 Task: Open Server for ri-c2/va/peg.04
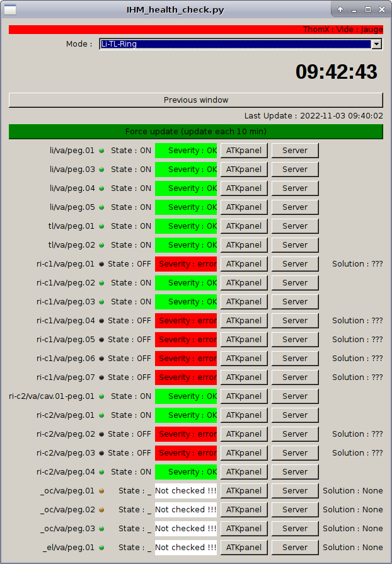click(294, 472)
